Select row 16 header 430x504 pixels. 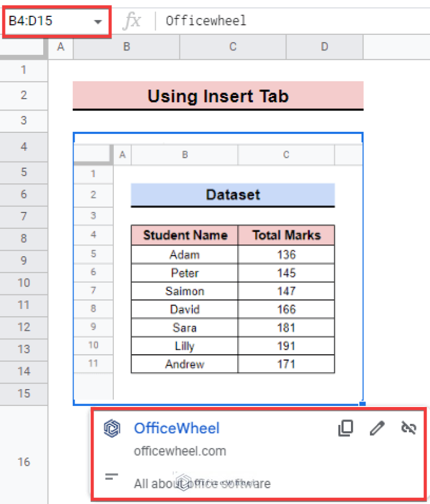pos(24,461)
